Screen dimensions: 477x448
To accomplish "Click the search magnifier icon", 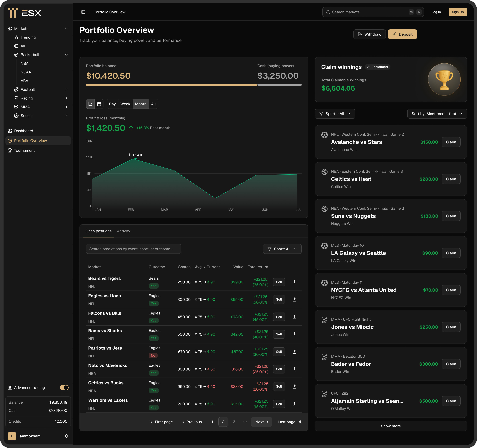I will point(328,12).
